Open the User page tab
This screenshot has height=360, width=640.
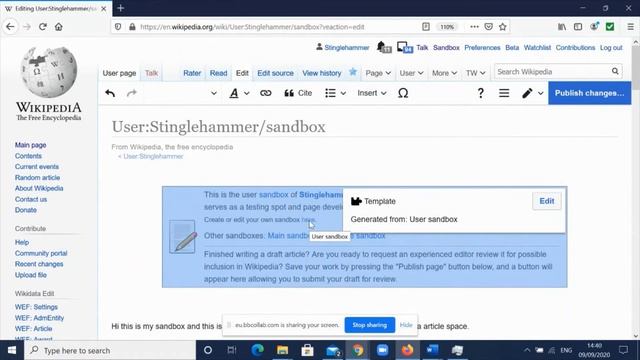click(119, 73)
